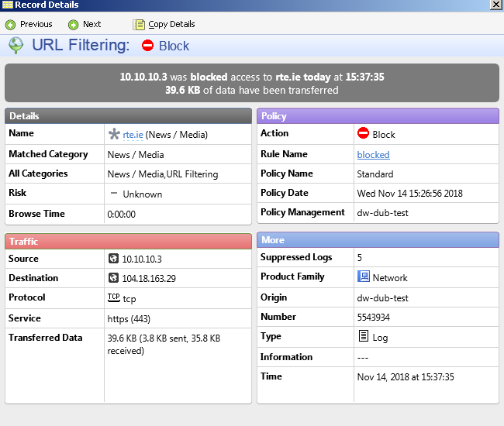Screen dimensions: 504x426
Task: Click the globe icon next to Source 10.10.10.3
Action: click(113, 258)
